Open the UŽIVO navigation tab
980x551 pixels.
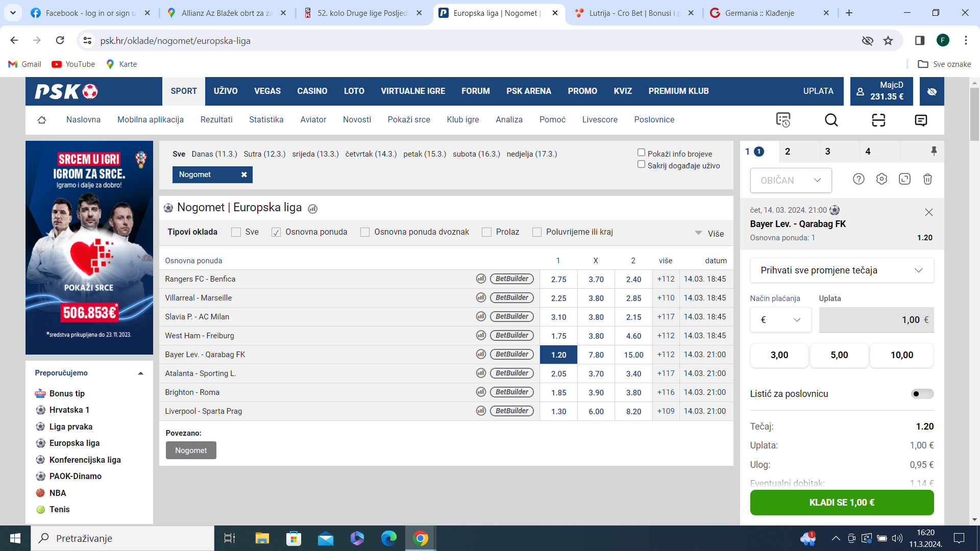pos(226,91)
